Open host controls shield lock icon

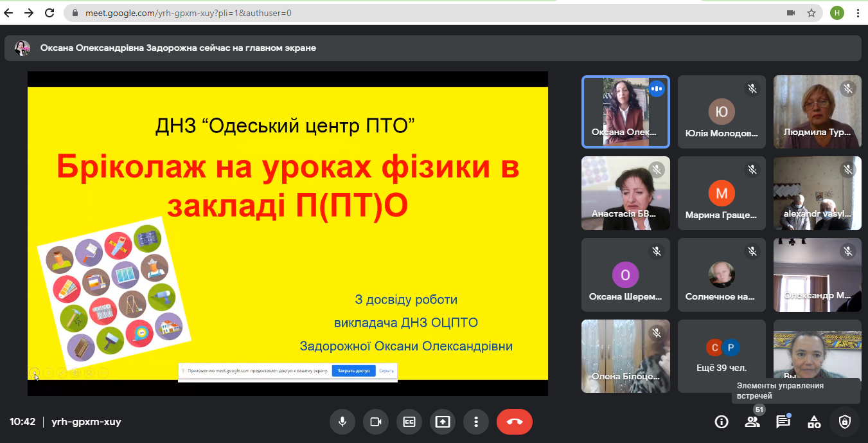pos(845,422)
